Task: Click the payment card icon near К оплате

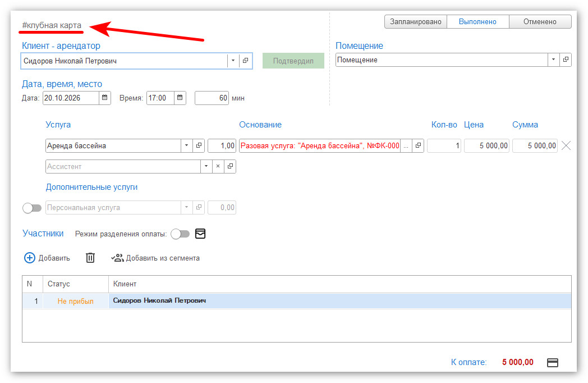Action: (x=553, y=362)
